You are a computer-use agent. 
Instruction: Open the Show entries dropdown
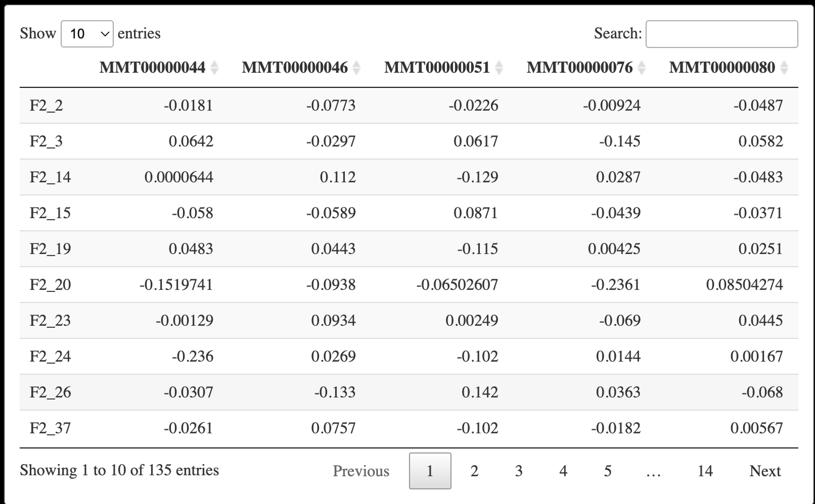[x=87, y=34]
